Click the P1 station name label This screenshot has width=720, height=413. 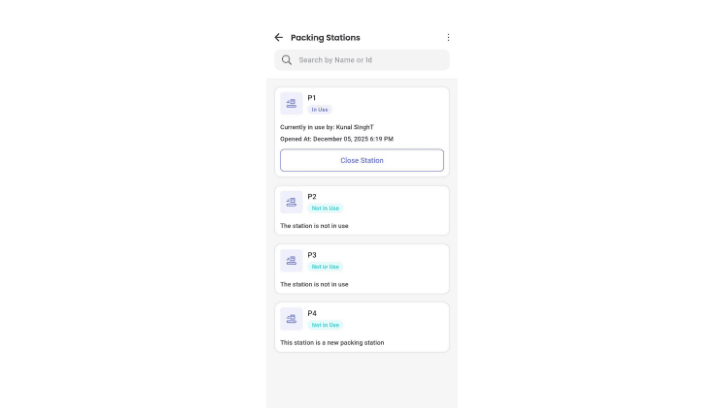(x=312, y=98)
